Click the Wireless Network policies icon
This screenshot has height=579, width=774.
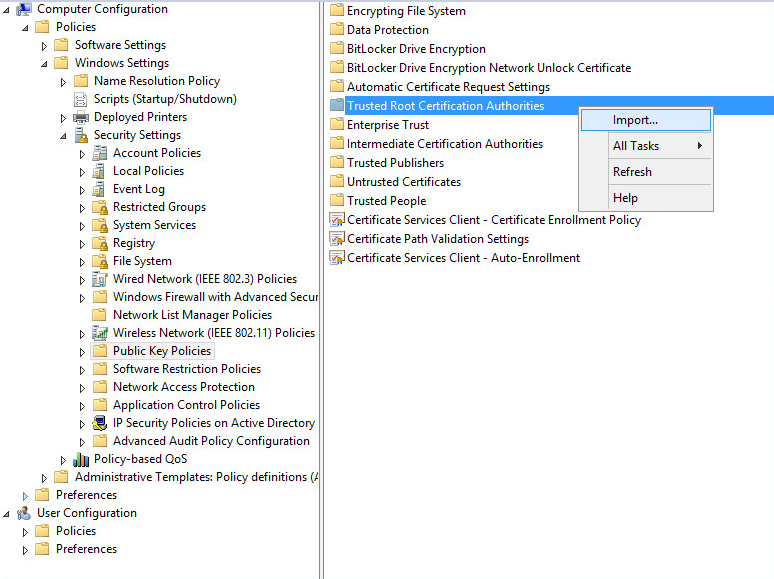(x=100, y=333)
